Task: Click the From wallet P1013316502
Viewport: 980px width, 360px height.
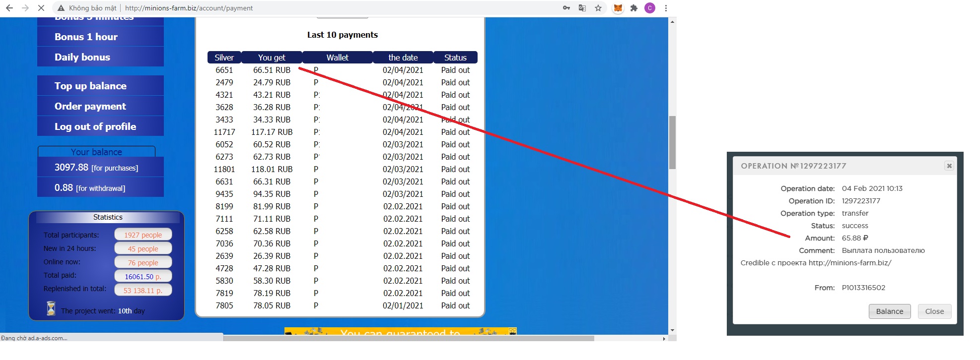Action: 864,288
